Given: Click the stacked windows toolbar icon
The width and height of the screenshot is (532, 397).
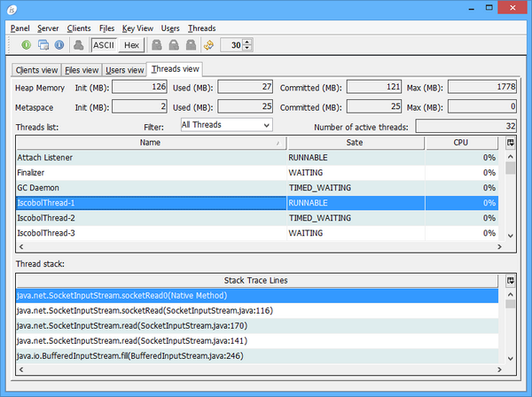Looking at the screenshot, I should tap(43, 45).
